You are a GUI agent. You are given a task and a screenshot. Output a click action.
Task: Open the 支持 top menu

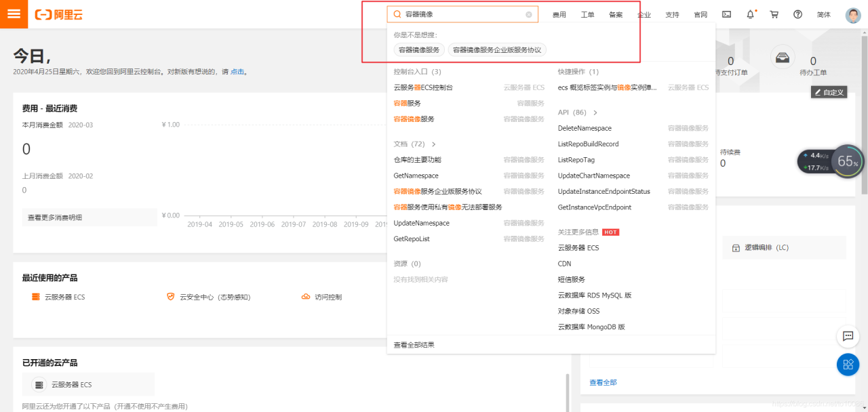(x=672, y=14)
